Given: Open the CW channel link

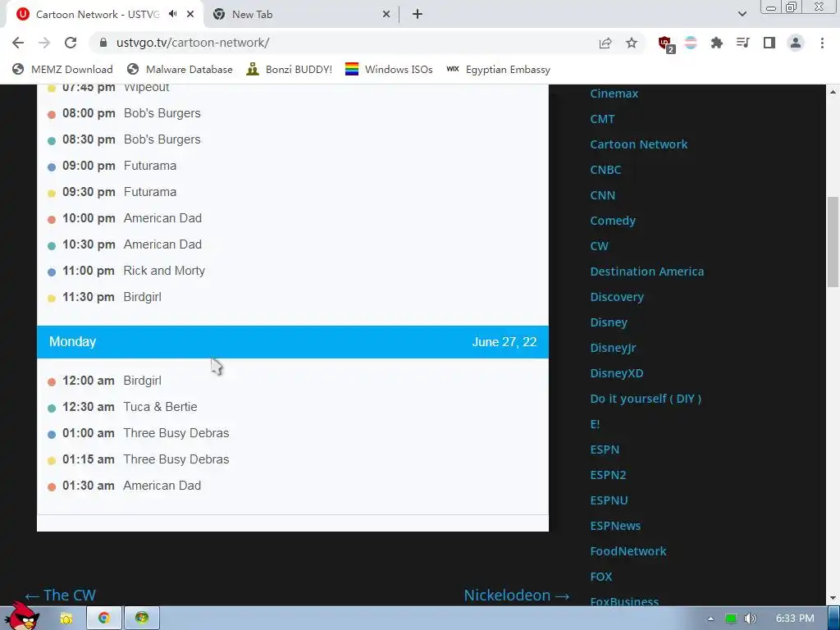Looking at the screenshot, I should tap(599, 246).
